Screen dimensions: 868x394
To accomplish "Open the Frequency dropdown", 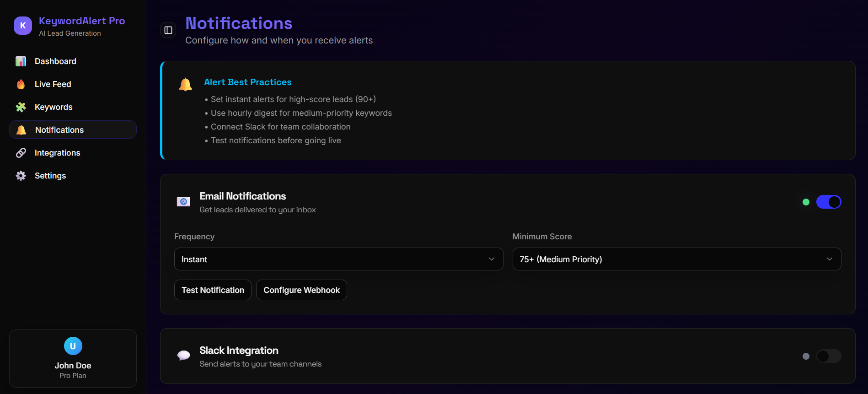I will [x=338, y=259].
